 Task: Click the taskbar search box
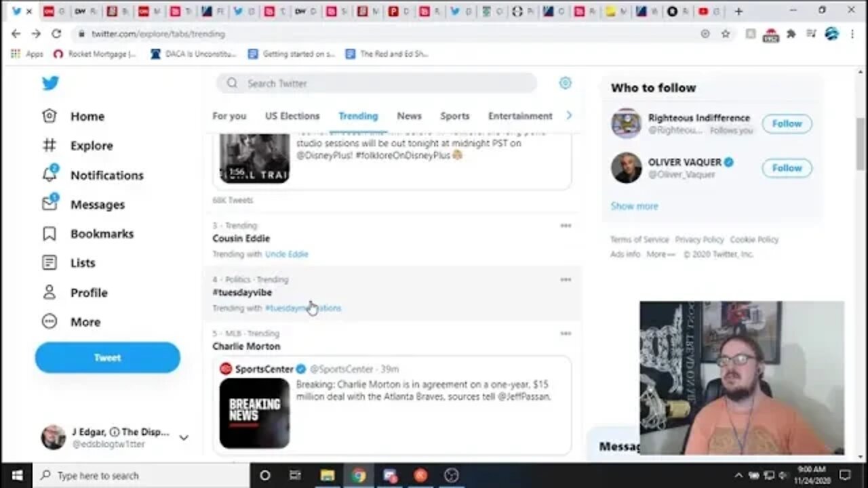tap(142, 476)
